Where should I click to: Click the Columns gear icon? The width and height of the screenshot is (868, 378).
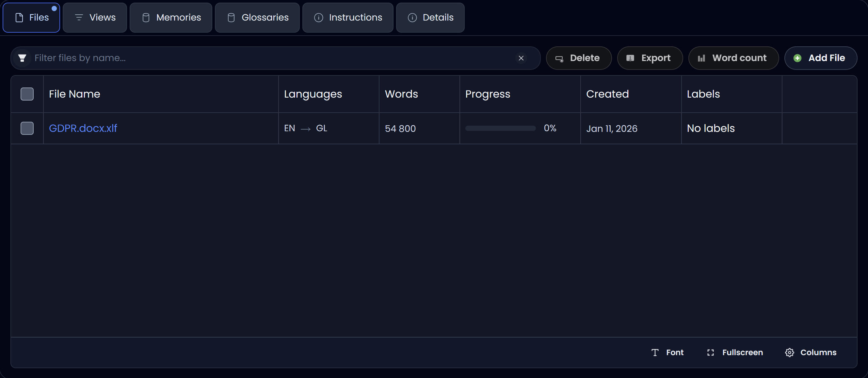(790, 353)
